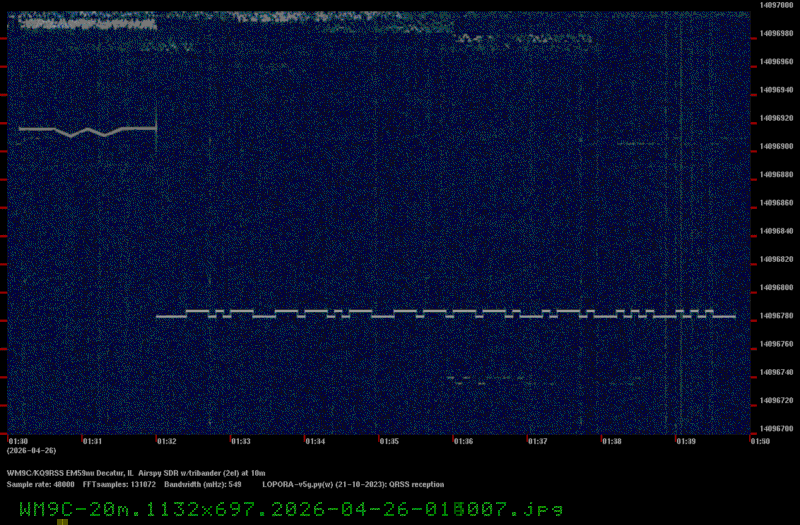Click the FFTsamples: 131072 text
Screen dimensions: 800x525
coord(119,485)
